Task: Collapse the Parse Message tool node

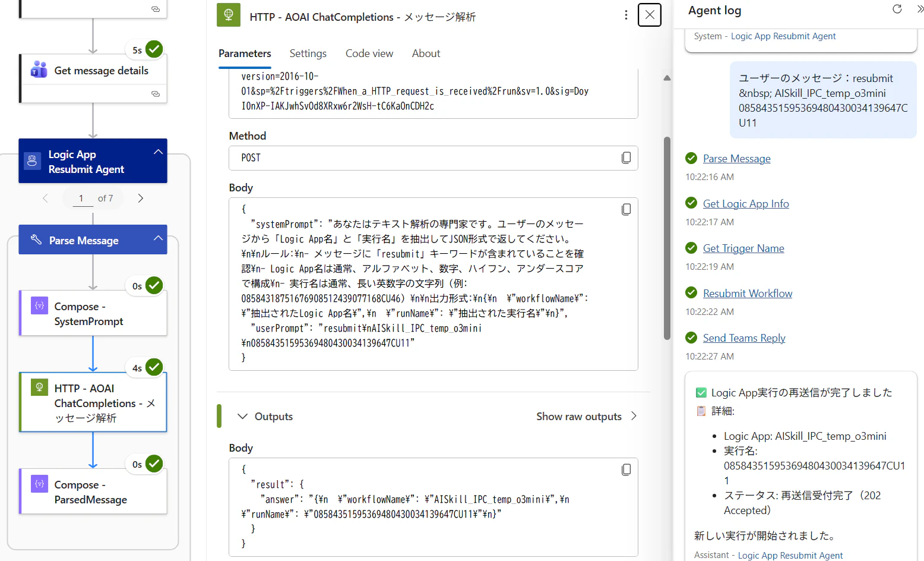Action: 158,238
